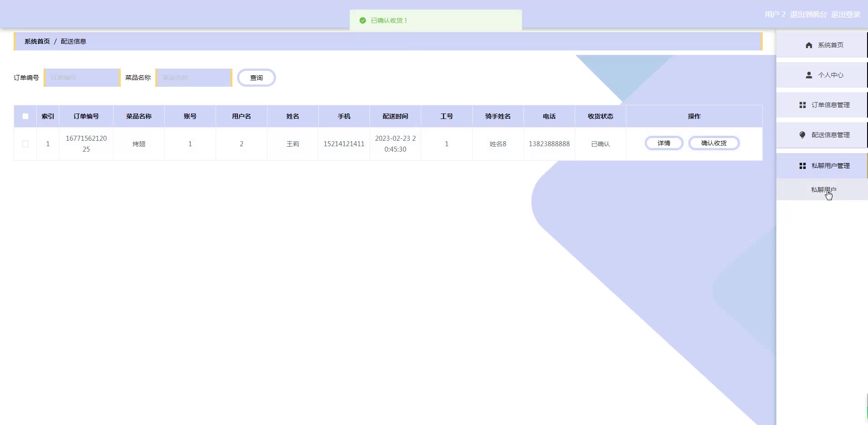
Task: Click the 收货状态 column header
Action: [x=601, y=116]
